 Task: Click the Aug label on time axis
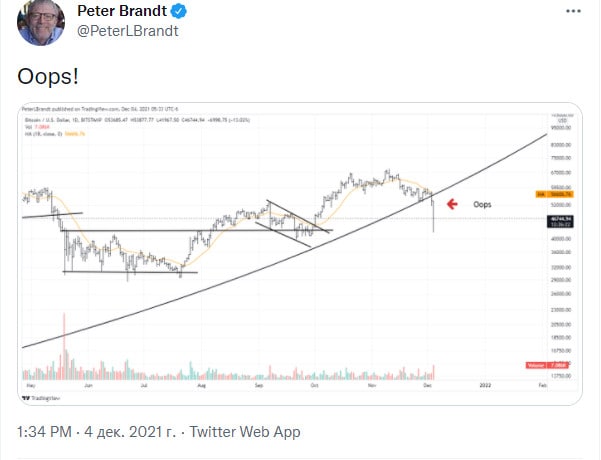point(201,384)
